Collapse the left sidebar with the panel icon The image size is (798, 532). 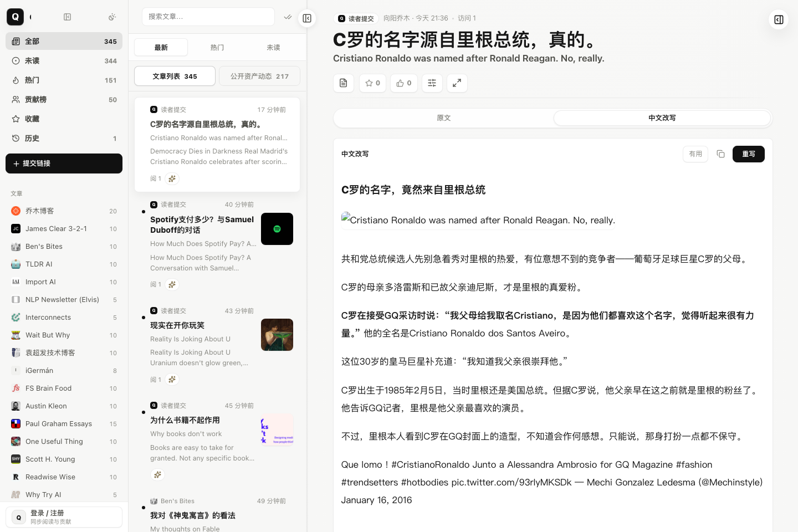click(x=68, y=17)
